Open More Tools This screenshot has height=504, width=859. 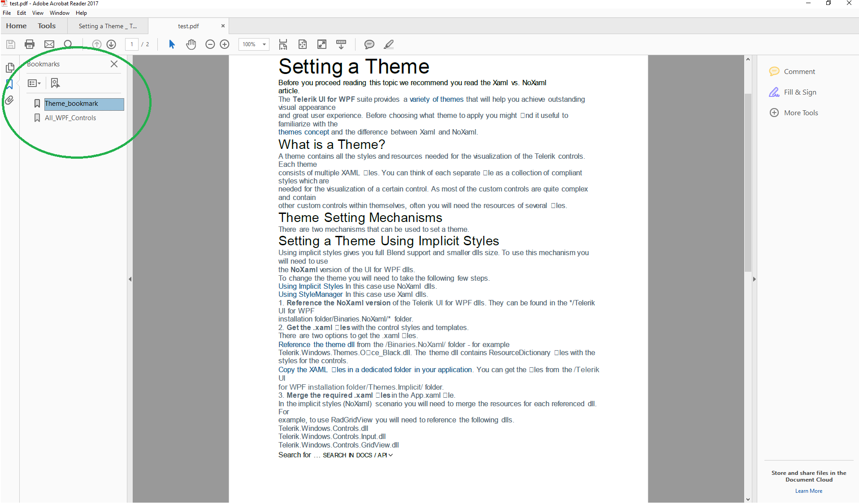[794, 113]
